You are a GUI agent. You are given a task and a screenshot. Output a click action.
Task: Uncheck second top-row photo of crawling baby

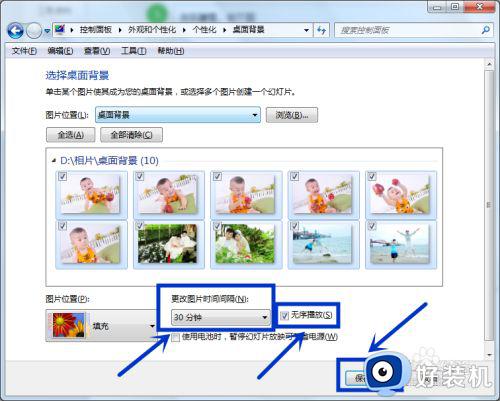click(x=140, y=176)
